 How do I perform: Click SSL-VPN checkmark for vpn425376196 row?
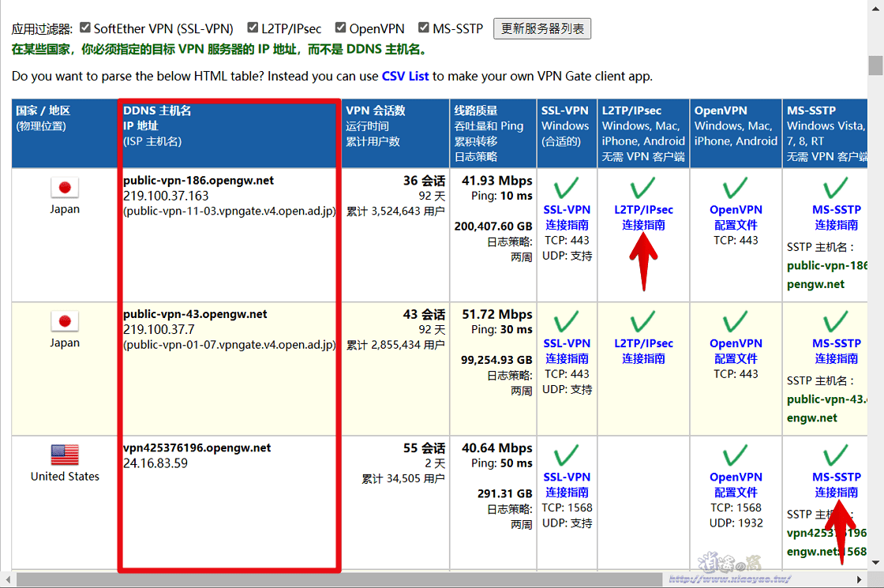pos(566,455)
